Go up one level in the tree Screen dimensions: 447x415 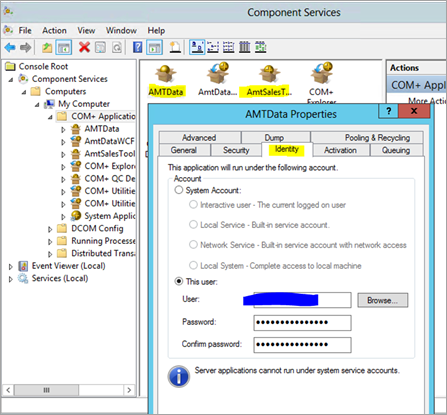tap(47, 48)
